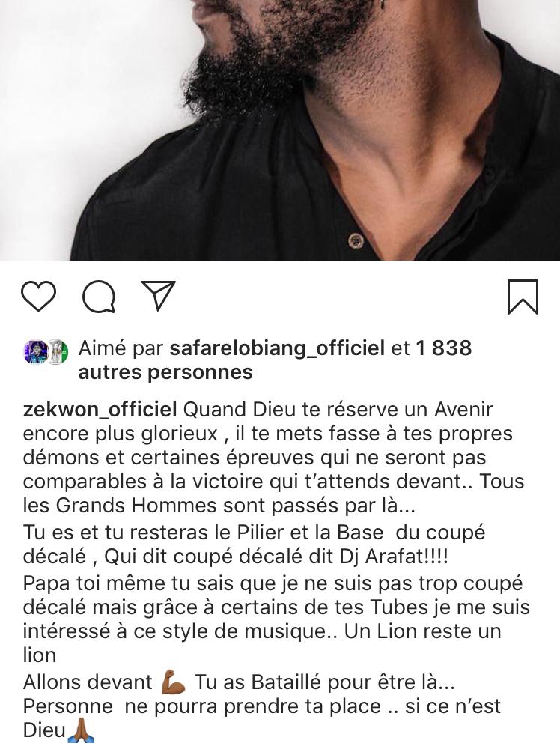Open the first liker's profile avatar

click(35, 352)
